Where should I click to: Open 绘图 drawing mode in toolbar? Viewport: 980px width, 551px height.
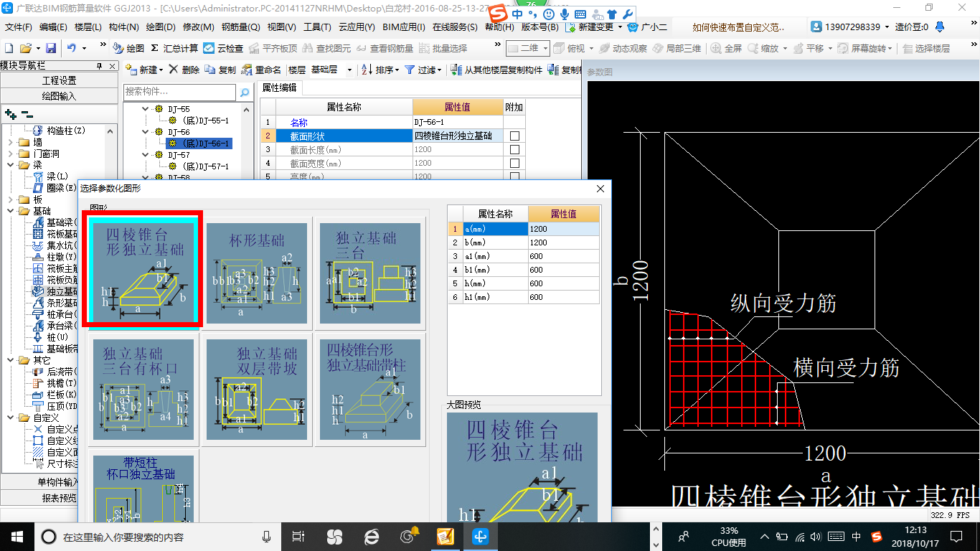(x=128, y=48)
